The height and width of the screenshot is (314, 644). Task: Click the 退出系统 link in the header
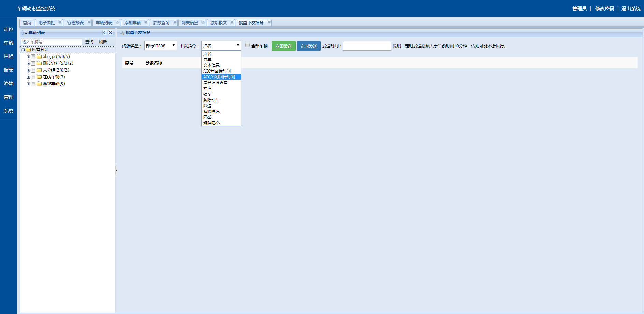point(631,9)
